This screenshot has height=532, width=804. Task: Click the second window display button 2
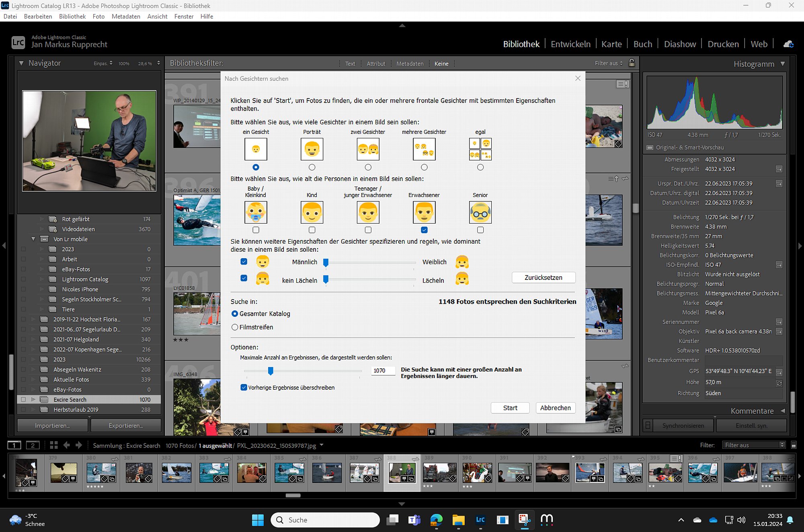[33, 445]
